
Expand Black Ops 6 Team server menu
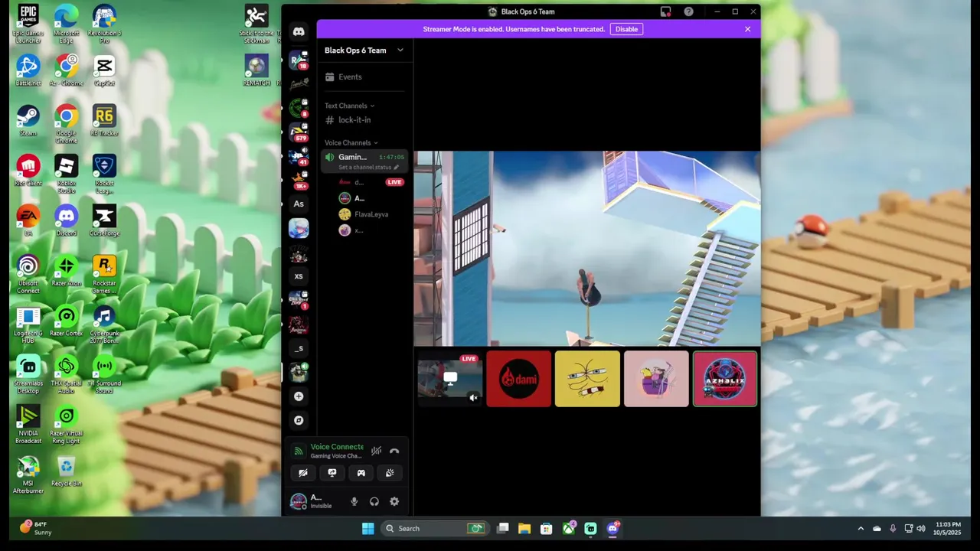pos(400,51)
